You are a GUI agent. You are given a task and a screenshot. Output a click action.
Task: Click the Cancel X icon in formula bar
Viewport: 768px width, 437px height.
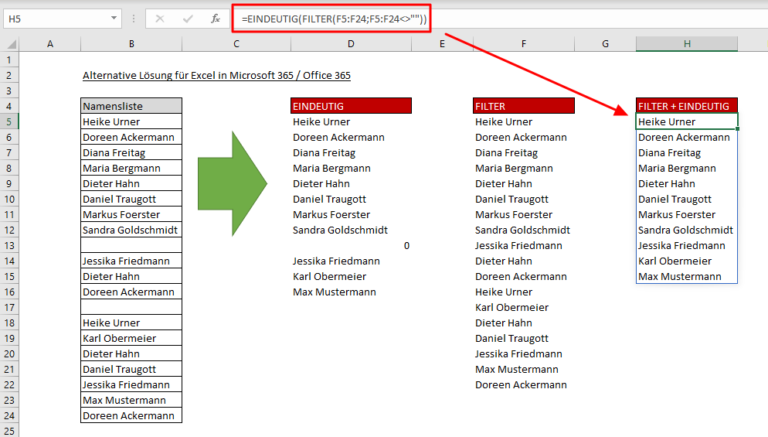pyautogui.click(x=160, y=19)
